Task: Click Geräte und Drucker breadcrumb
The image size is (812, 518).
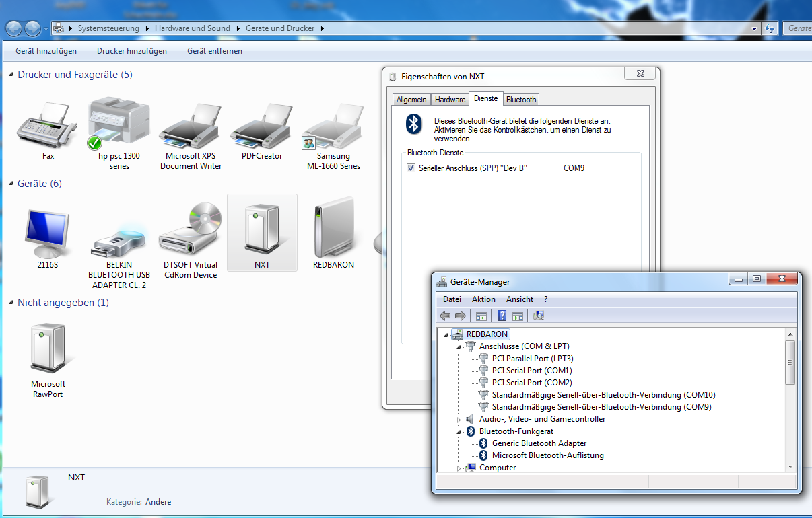Action: (281, 28)
